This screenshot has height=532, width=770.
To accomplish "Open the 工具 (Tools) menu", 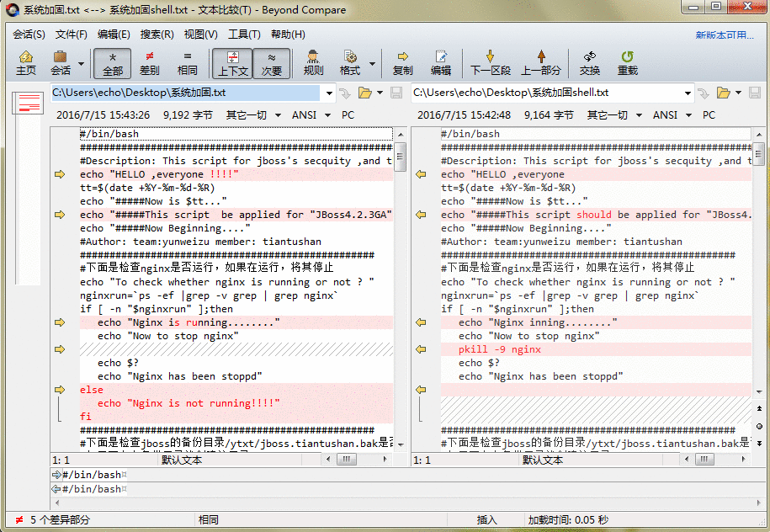I will [244, 35].
